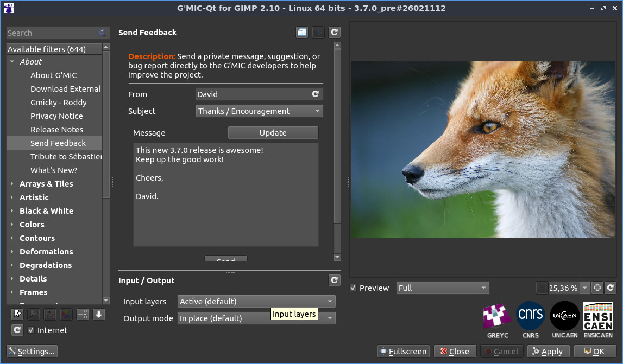This screenshot has width=623, height=364.
Task: Click the filter Search field
Action: point(52,33)
